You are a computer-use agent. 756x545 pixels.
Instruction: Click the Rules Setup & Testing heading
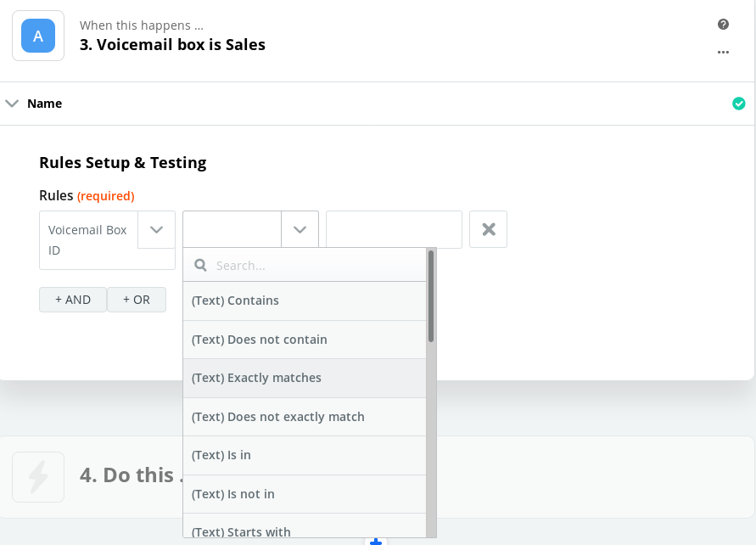pos(122,163)
